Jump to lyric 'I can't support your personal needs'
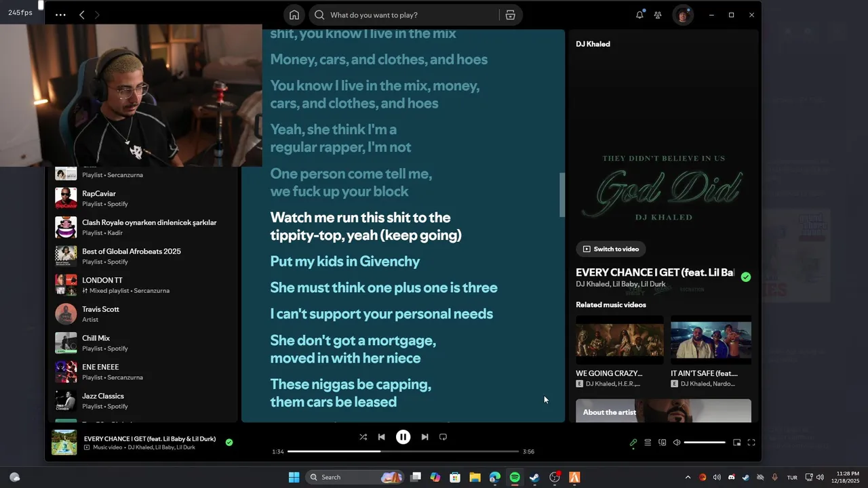 382,314
